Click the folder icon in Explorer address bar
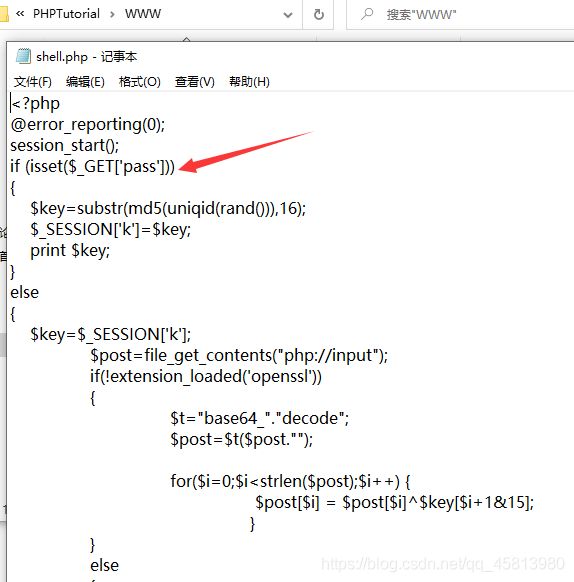 [4, 14]
